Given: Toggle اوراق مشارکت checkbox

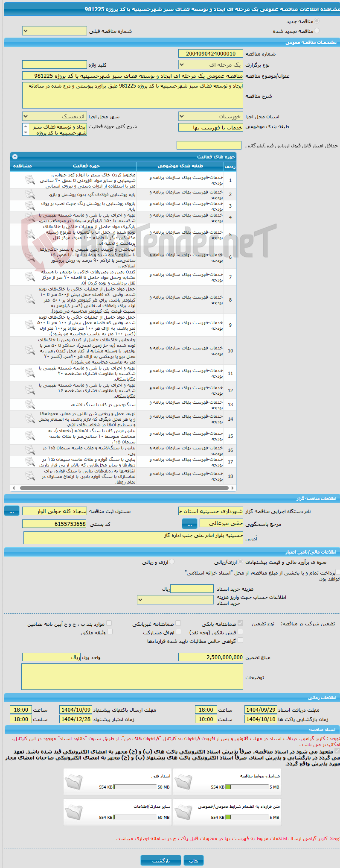Looking at the screenshot, I should 178,632.
